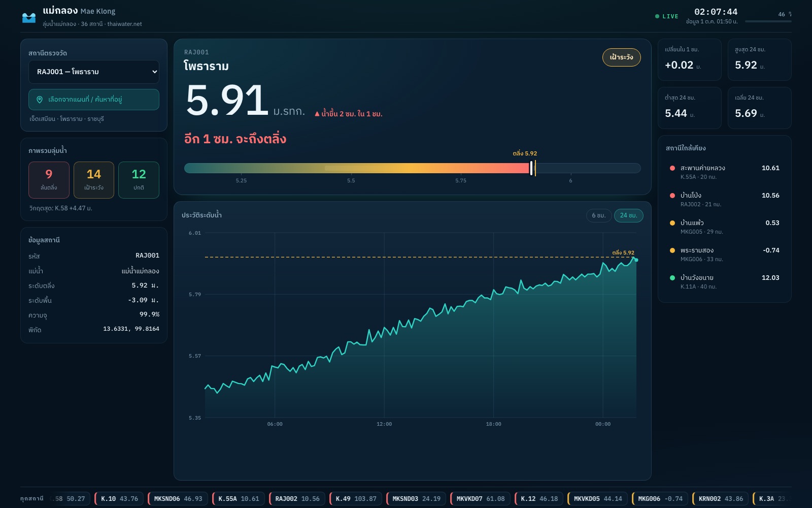
Task: Switch the history chart to 24 hours
Action: (628, 215)
